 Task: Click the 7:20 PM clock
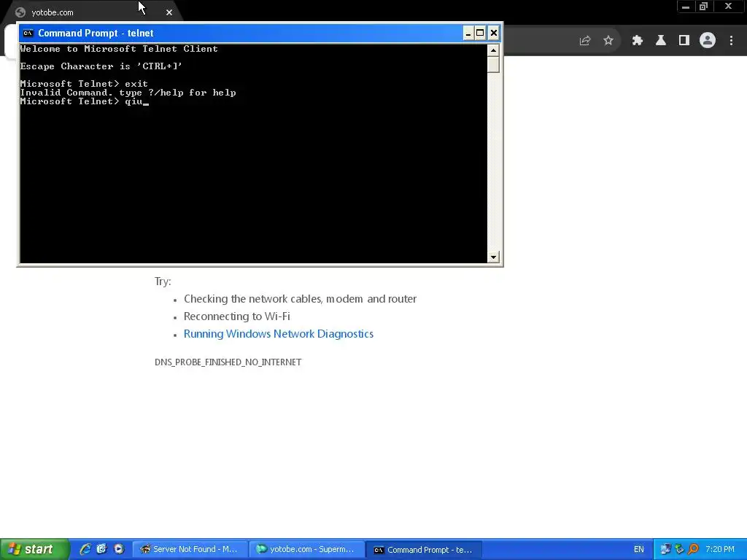coord(720,550)
